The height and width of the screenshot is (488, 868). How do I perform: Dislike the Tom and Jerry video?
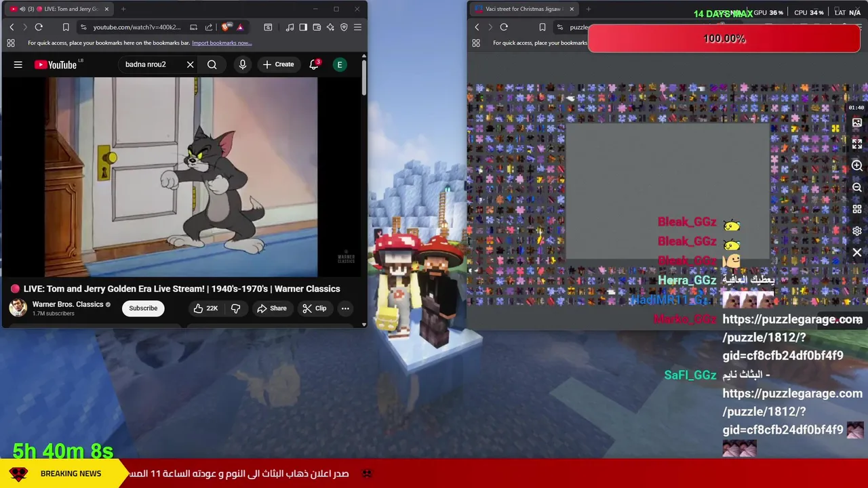tap(236, 308)
